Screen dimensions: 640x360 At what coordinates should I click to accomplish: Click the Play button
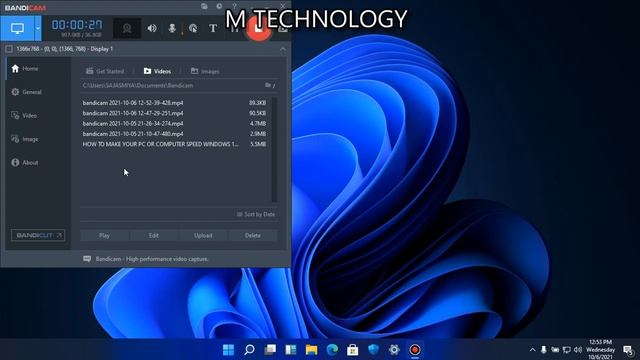coord(104,236)
